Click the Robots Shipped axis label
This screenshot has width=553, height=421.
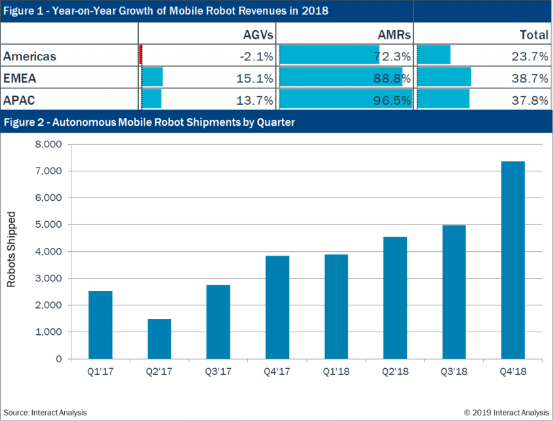pos(11,249)
